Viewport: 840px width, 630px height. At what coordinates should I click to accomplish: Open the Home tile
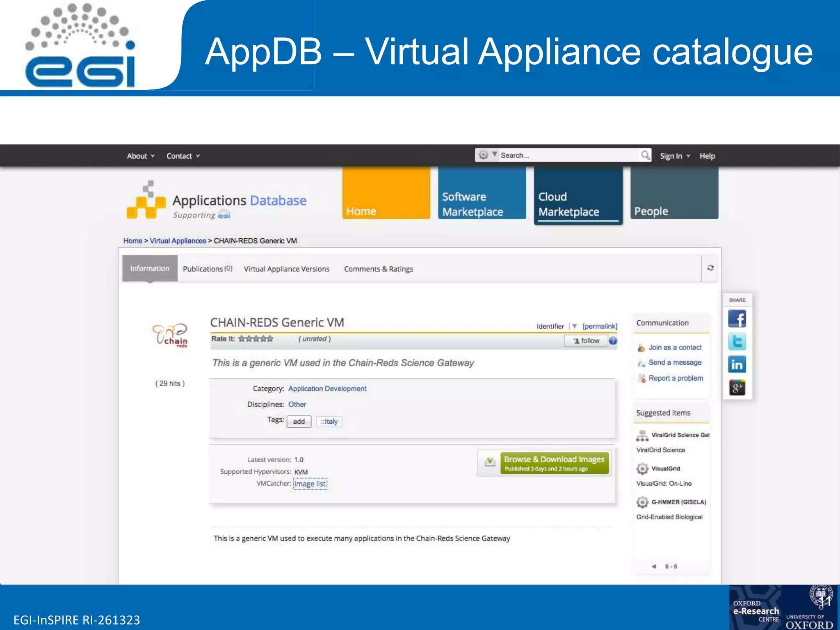click(386, 193)
